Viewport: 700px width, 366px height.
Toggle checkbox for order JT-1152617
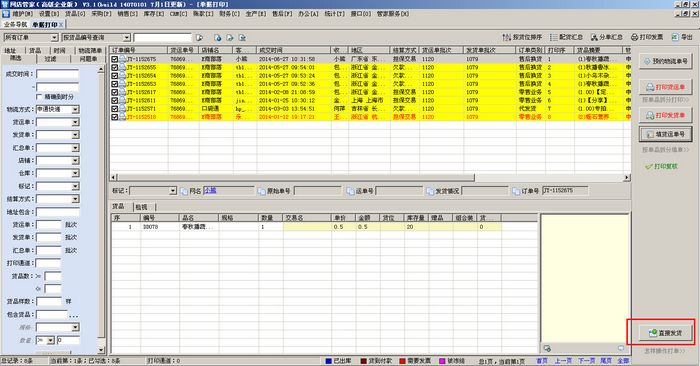click(x=115, y=92)
